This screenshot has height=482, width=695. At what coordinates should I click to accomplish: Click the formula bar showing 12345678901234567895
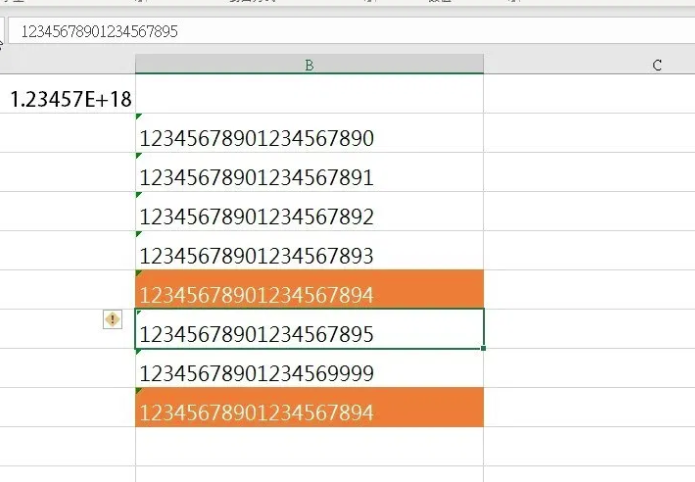pyautogui.click(x=351, y=31)
